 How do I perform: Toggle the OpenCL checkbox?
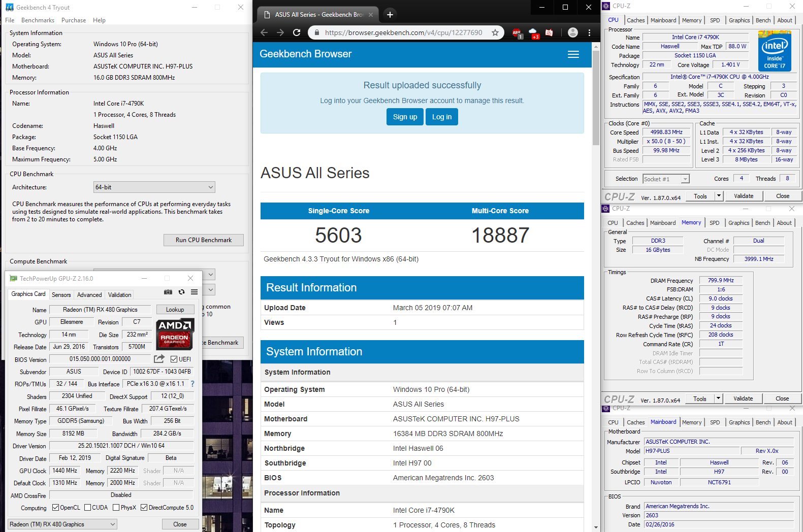click(56, 508)
